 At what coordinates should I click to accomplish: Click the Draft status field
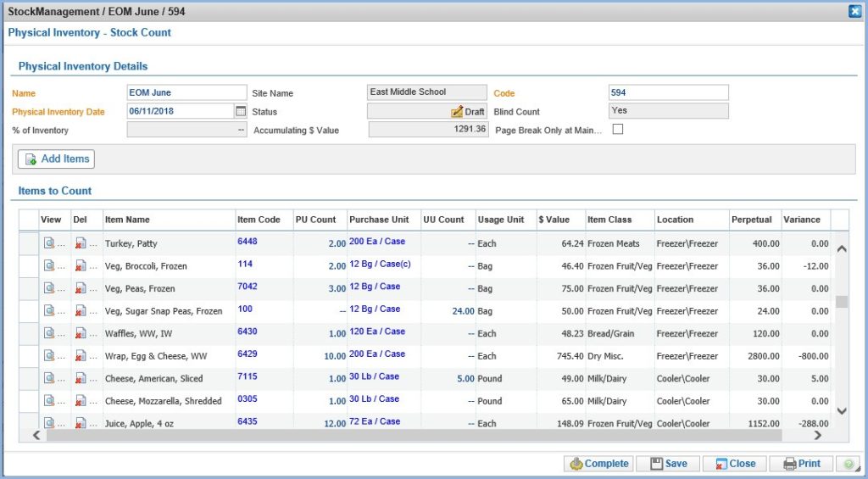pyautogui.click(x=427, y=111)
